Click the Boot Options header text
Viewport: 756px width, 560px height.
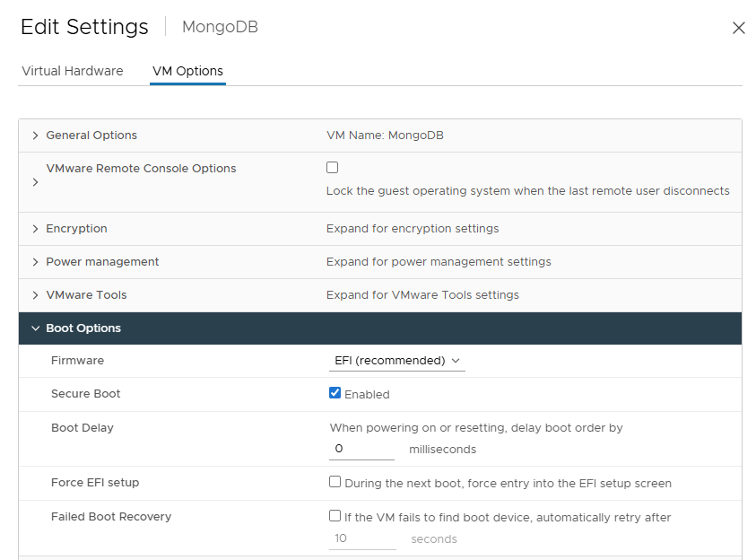(83, 328)
